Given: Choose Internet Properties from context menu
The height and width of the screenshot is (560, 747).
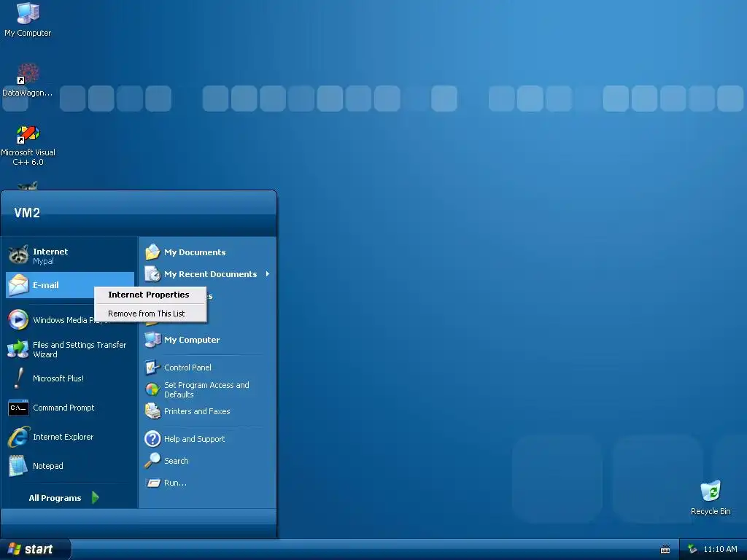Looking at the screenshot, I should pyautogui.click(x=149, y=295).
